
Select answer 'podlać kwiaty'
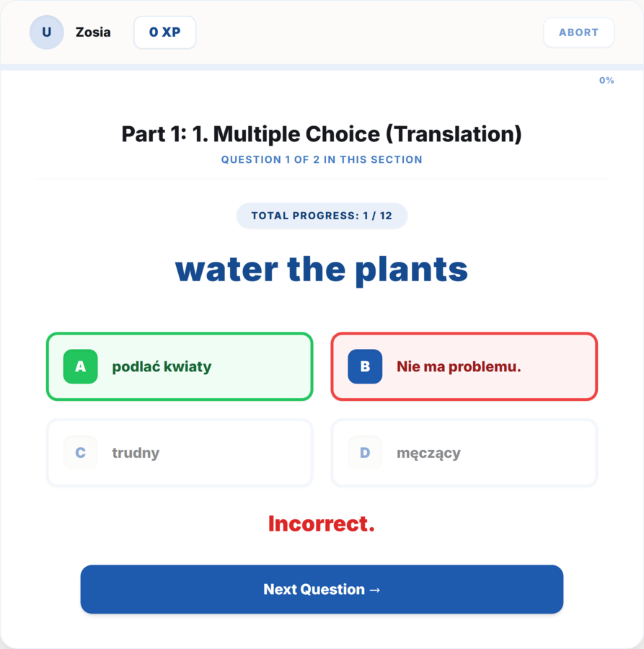180,366
